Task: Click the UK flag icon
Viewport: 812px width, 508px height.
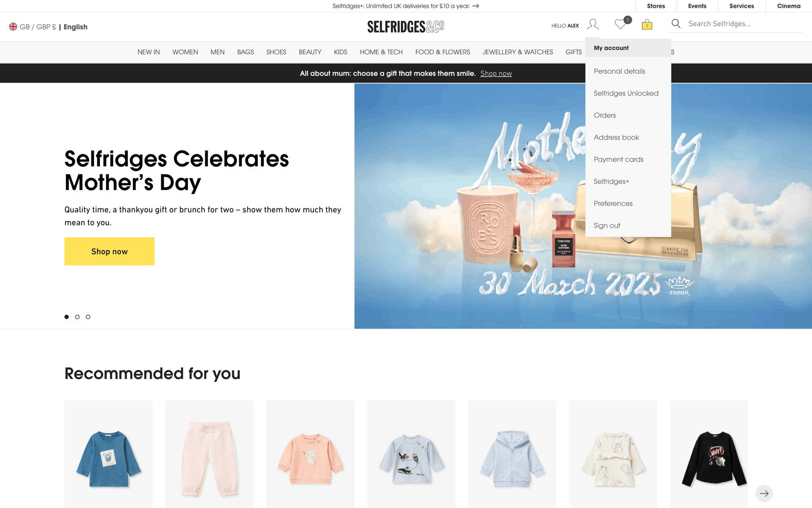Action: (13, 27)
